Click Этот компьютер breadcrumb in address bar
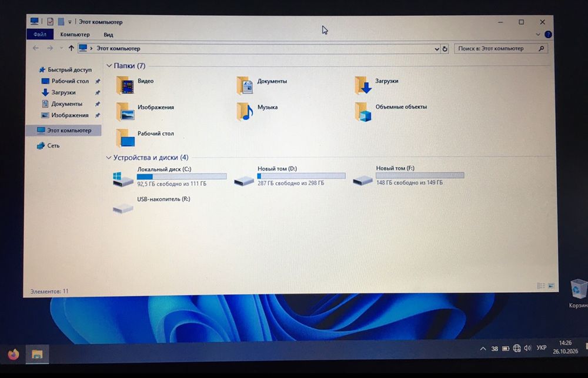This screenshot has width=588, height=378. click(x=118, y=48)
